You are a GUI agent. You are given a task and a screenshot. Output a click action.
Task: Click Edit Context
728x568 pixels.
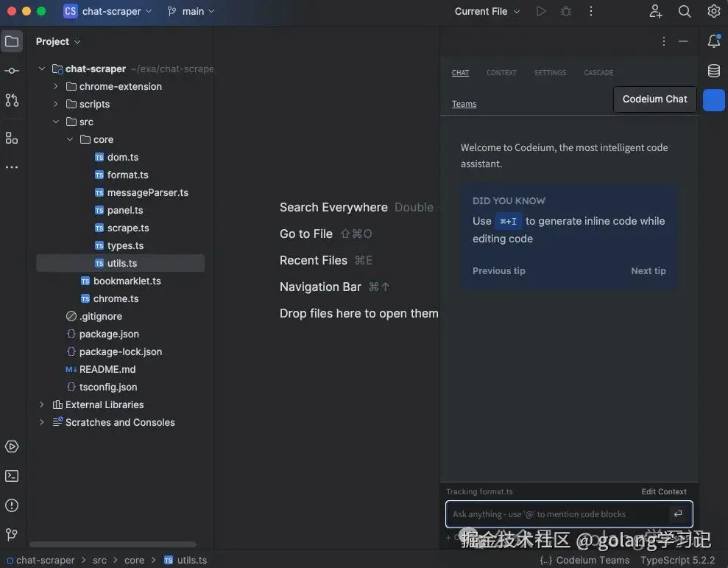pyautogui.click(x=664, y=491)
